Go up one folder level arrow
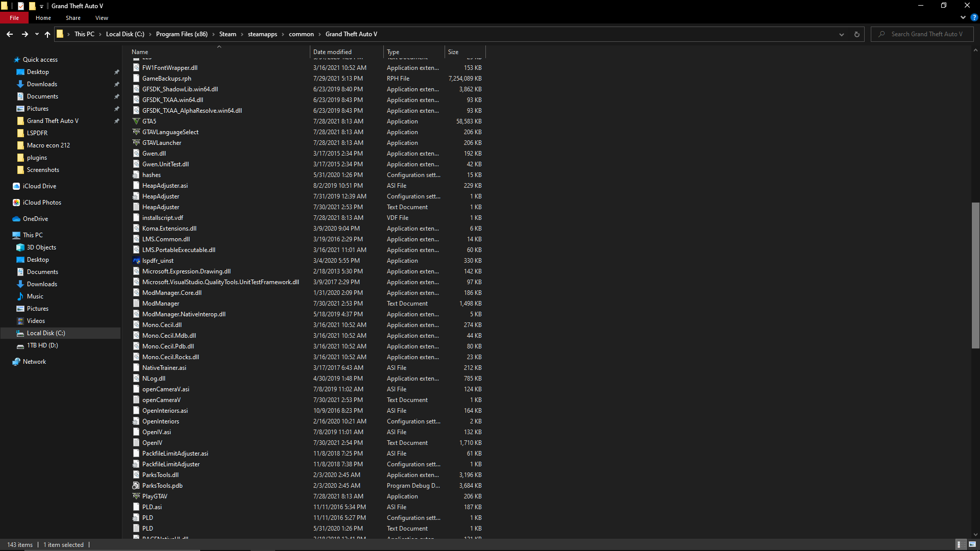 47,34
